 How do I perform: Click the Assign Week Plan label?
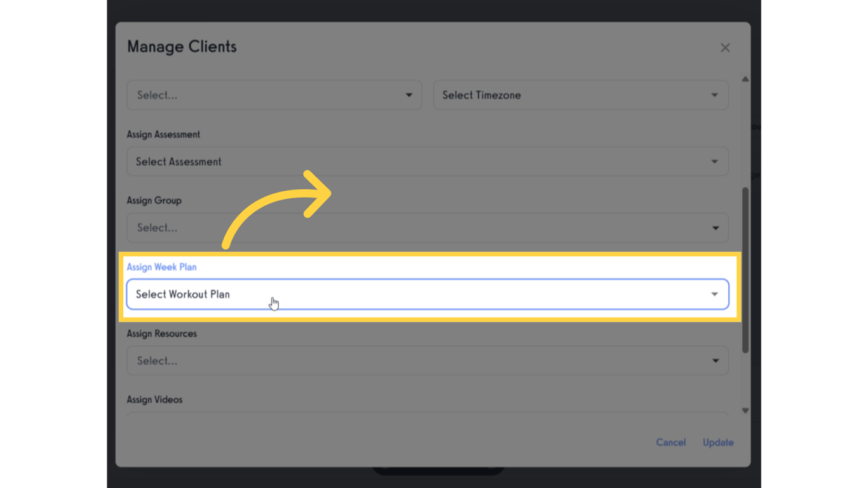coord(161,267)
